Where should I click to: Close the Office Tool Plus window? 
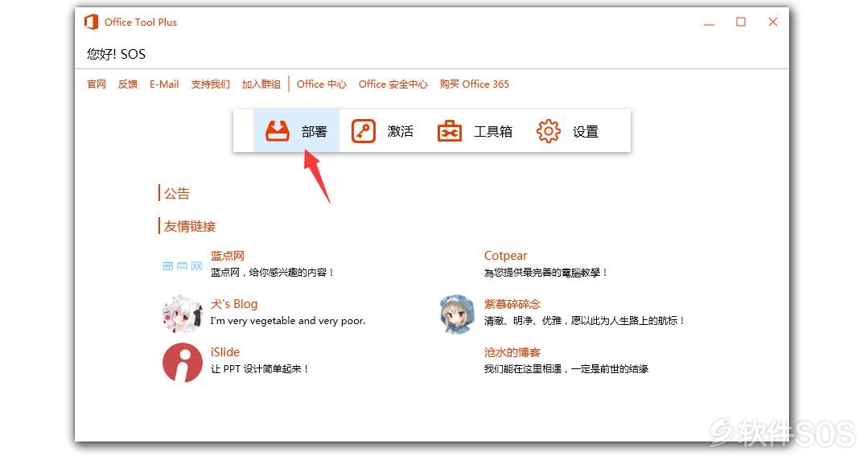click(773, 23)
